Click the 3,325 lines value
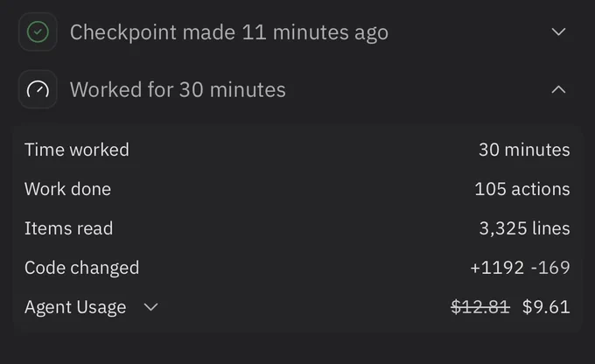The height and width of the screenshot is (364, 595). (x=524, y=228)
